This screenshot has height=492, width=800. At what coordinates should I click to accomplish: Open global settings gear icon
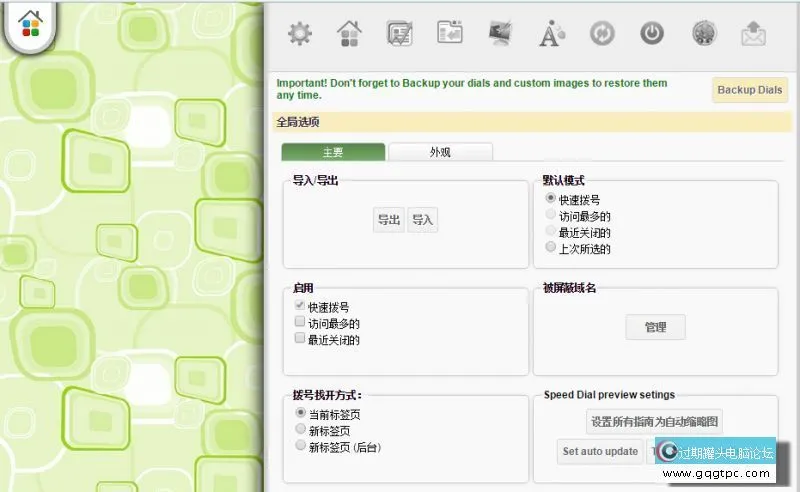[300, 34]
